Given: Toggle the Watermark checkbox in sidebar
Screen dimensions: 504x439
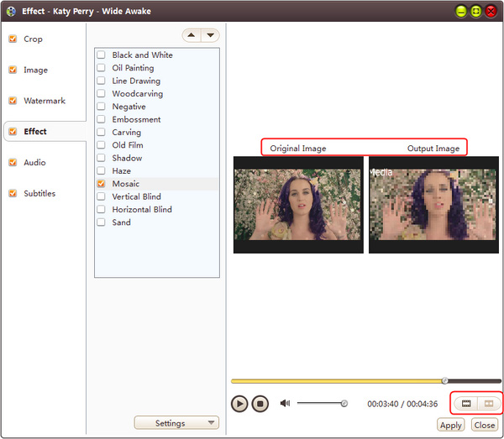Looking at the screenshot, I should click(13, 101).
